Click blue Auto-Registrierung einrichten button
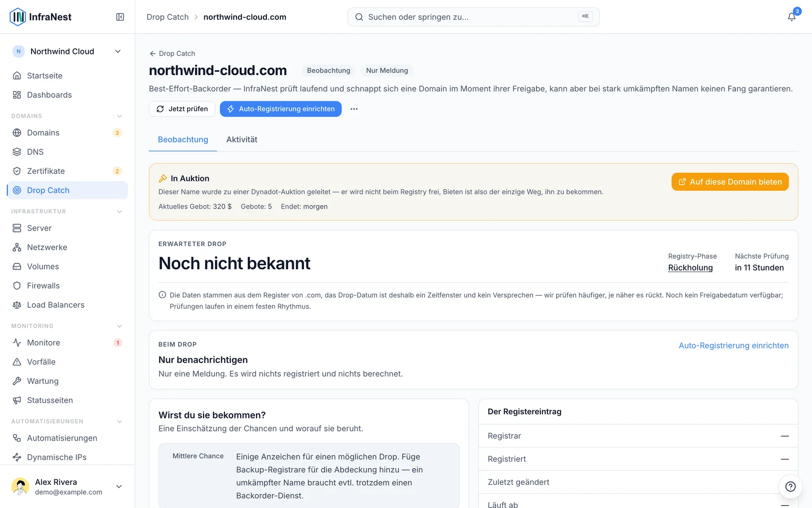Image resolution: width=812 pixels, height=508 pixels. (280, 109)
